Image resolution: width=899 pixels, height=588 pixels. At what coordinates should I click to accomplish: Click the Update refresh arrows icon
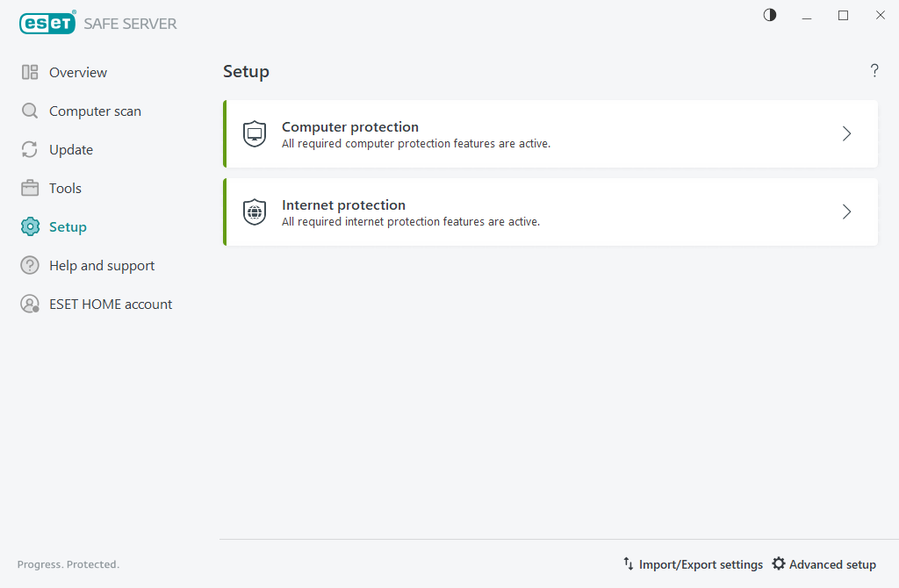pyautogui.click(x=30, y=149)
